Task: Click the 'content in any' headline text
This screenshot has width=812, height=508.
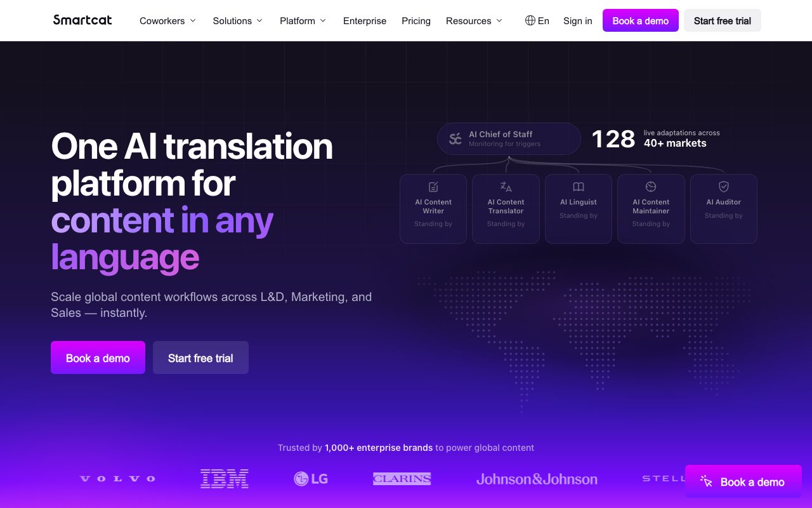Action: (x=162, y=220)
